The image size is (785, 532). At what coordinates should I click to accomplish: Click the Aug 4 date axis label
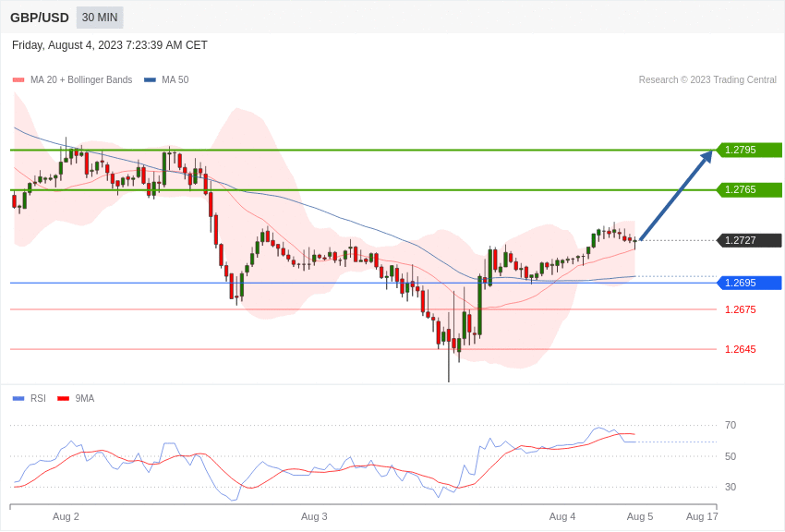coord(562,516)
